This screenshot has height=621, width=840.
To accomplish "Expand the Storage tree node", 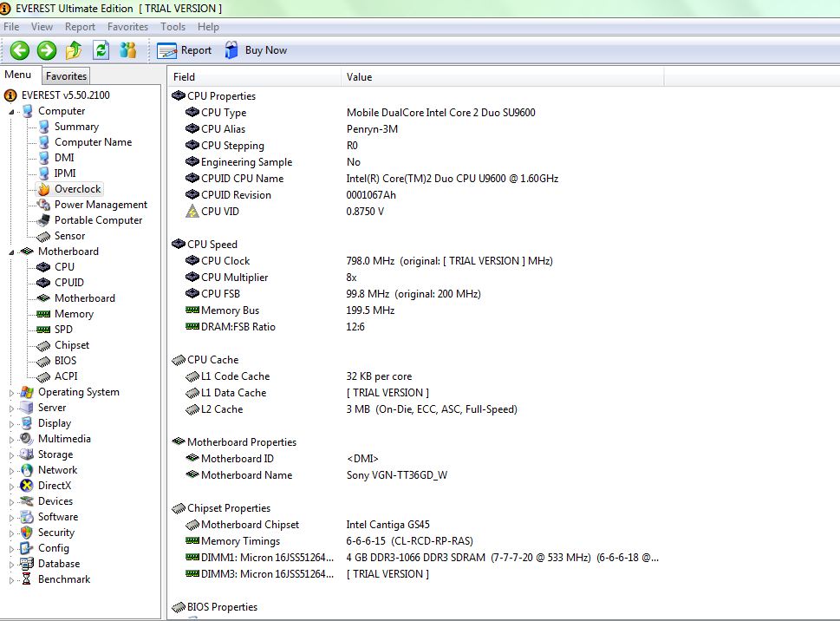I will pos(11,455).
